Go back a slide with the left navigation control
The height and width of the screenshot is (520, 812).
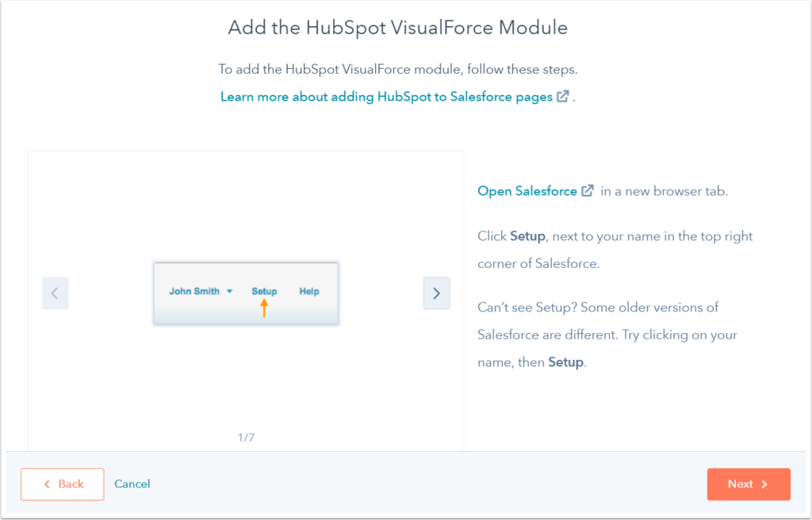point(55,292)
